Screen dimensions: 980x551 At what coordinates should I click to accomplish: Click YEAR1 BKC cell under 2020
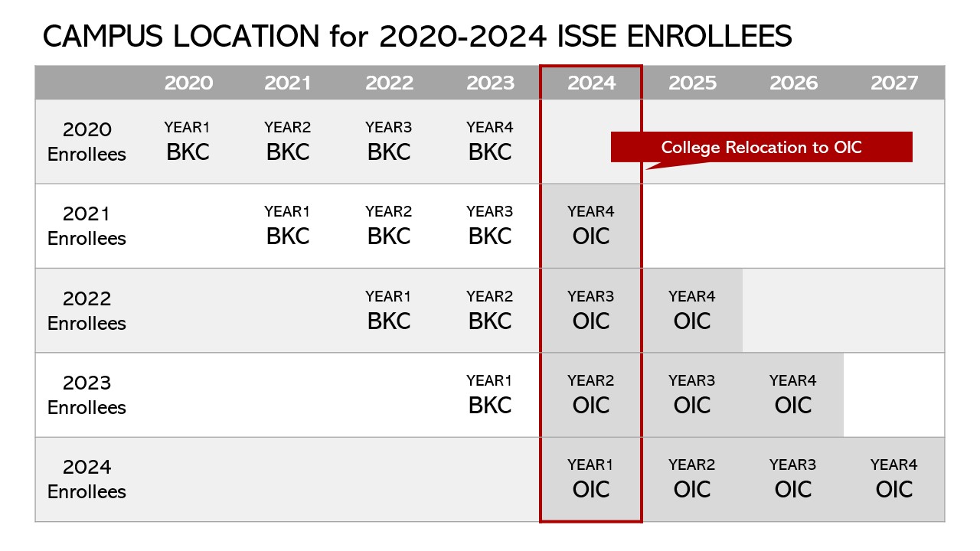tap(188, 142)
